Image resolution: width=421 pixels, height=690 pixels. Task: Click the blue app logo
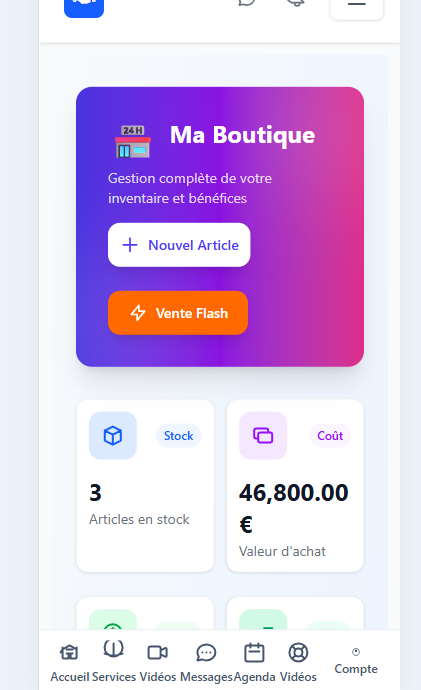(84, 6)
